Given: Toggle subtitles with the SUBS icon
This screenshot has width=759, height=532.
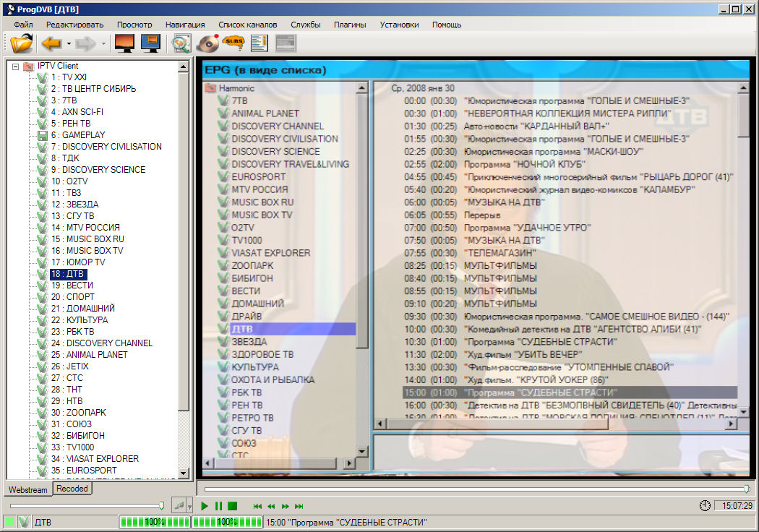Looking at the screenshot, I should coord(233,43).
